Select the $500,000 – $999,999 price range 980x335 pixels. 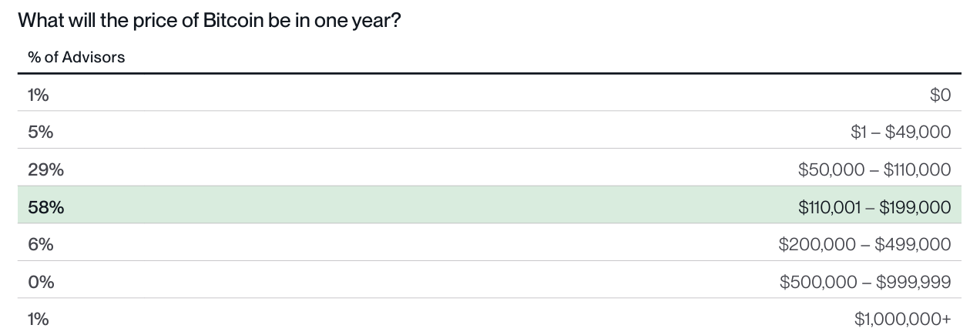[865, 282]
